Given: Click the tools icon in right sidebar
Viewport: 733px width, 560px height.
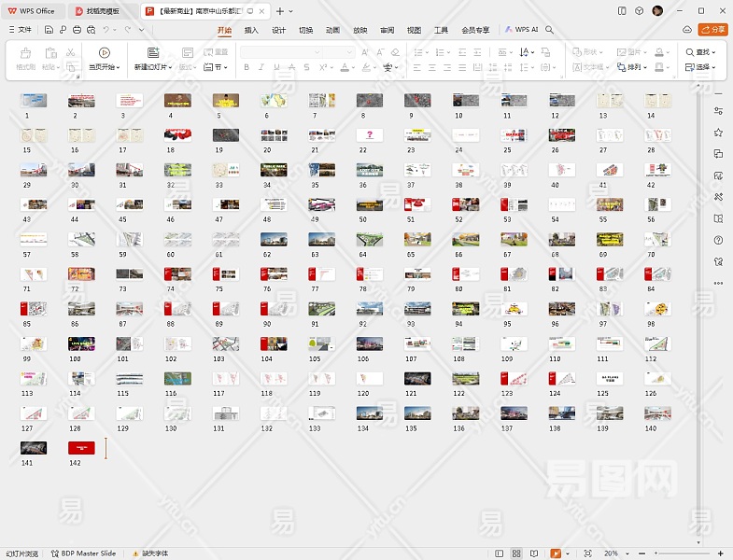Looking at the screenshot, I should (x=718, y=197).
